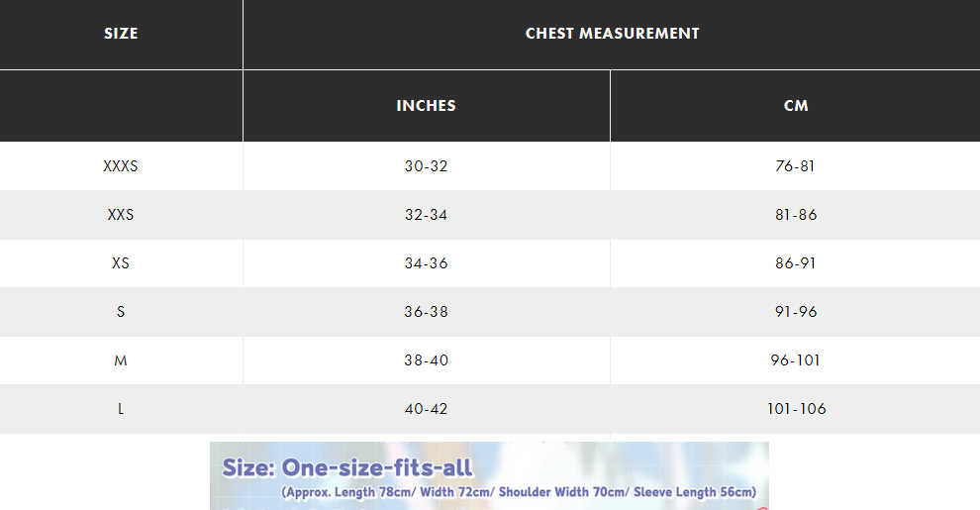Select the XXXS size cell
This screenshot has width=980, height=510.
(x=121, y=166)
